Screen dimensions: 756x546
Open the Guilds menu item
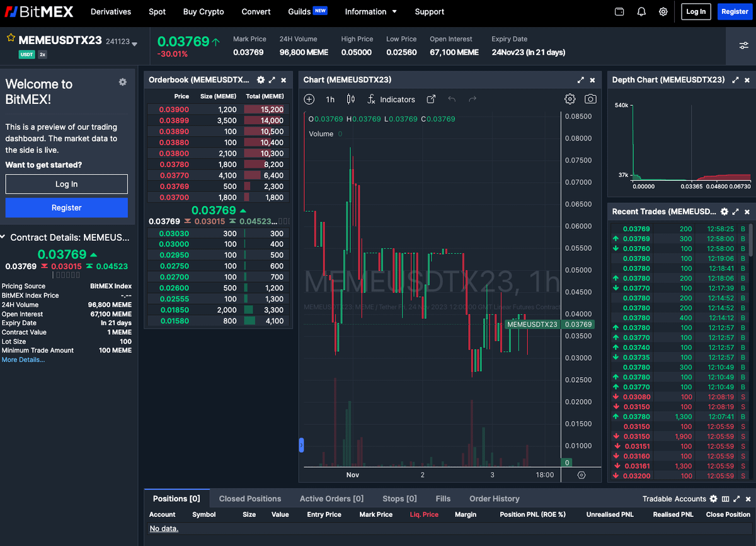pos(307,11)
